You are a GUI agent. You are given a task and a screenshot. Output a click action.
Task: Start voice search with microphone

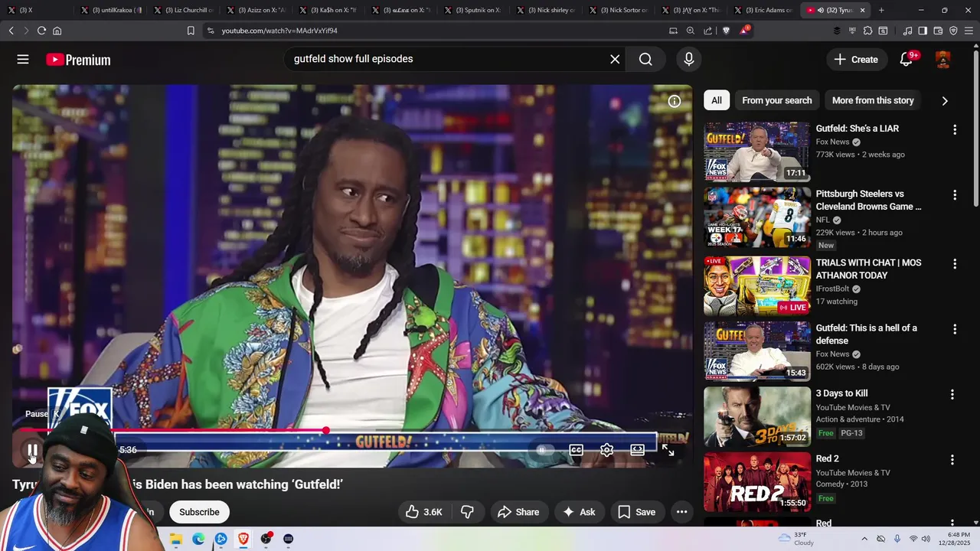pyautogui.click(x=689, y=59)
